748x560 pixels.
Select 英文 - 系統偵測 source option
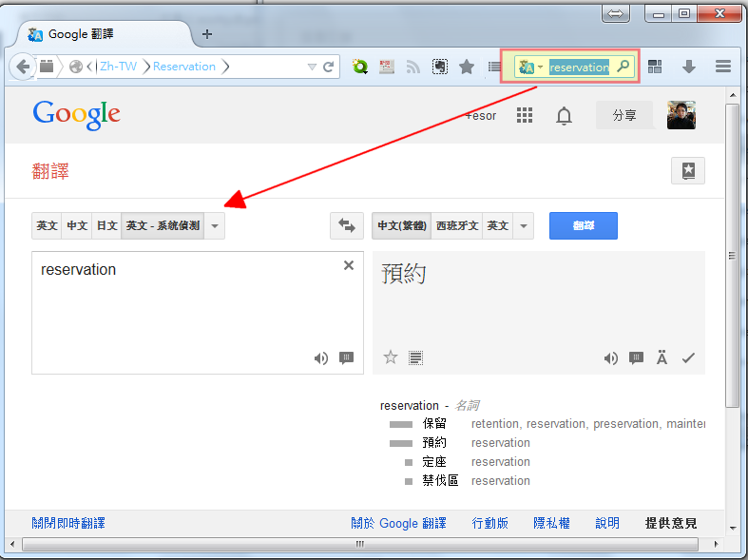[163, 225]
